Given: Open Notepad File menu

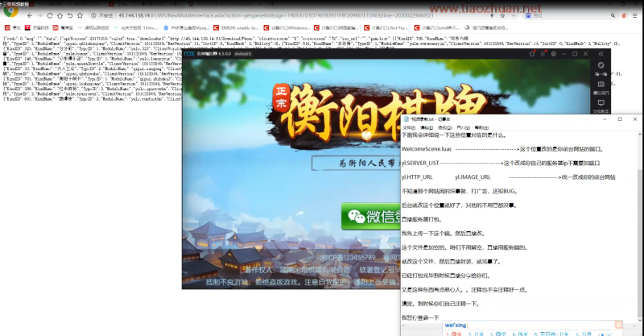Looking at the screenshot, I should click(x=409, y=128).
